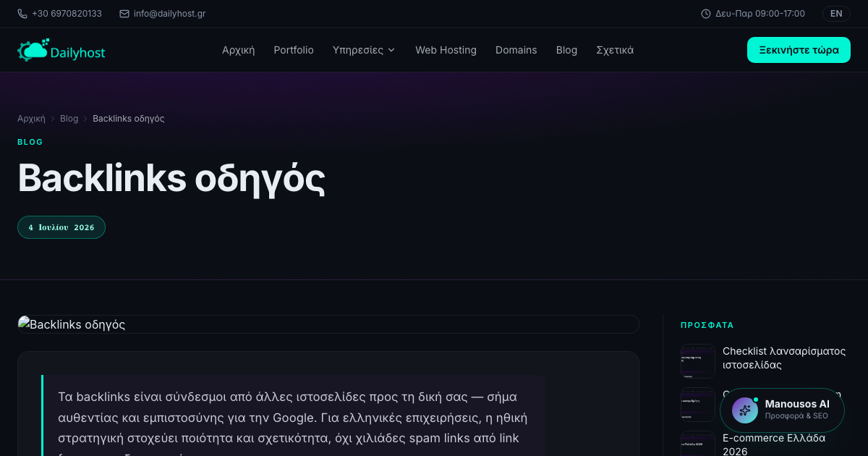
Task: Open Checklist λανσαρίσματος ιστοσελίδας article
Action: tap(784, 358)
